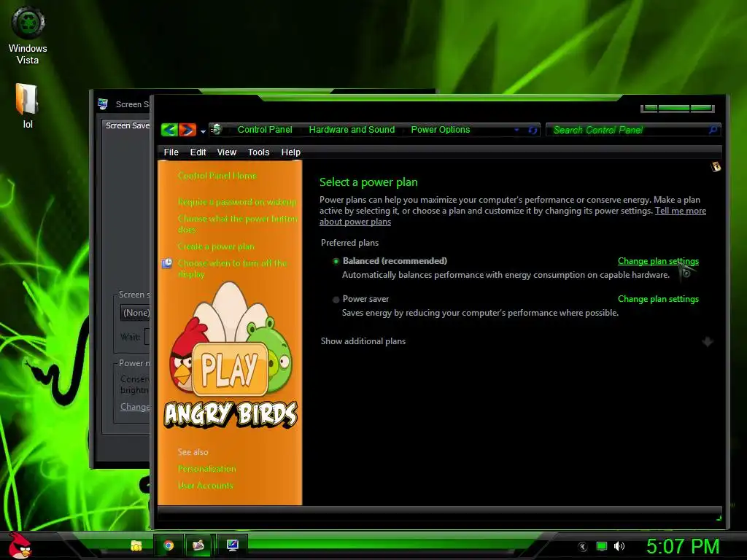Open the volume speaker tray icon

click(x=619, y=547)
